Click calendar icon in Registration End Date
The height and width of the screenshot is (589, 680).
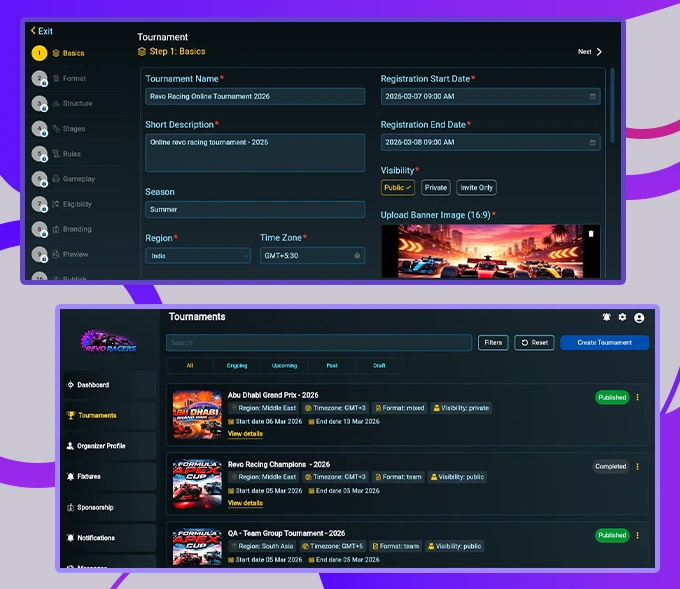coord(593,142)
